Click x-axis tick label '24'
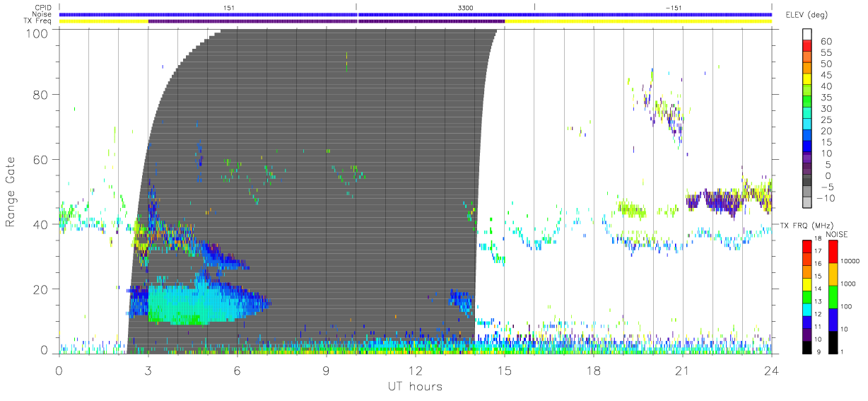Screen dimensions: 868x401 pyautogui.click(x=771, y=370)
